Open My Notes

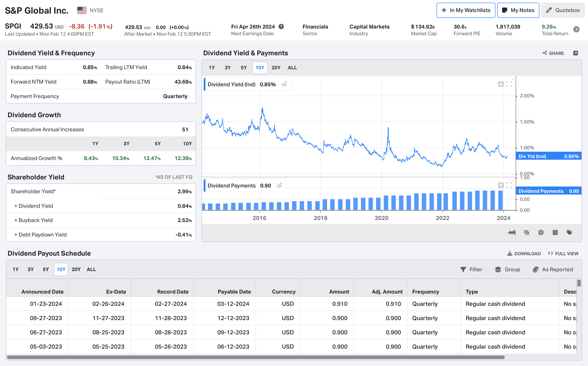coord(518,10)
